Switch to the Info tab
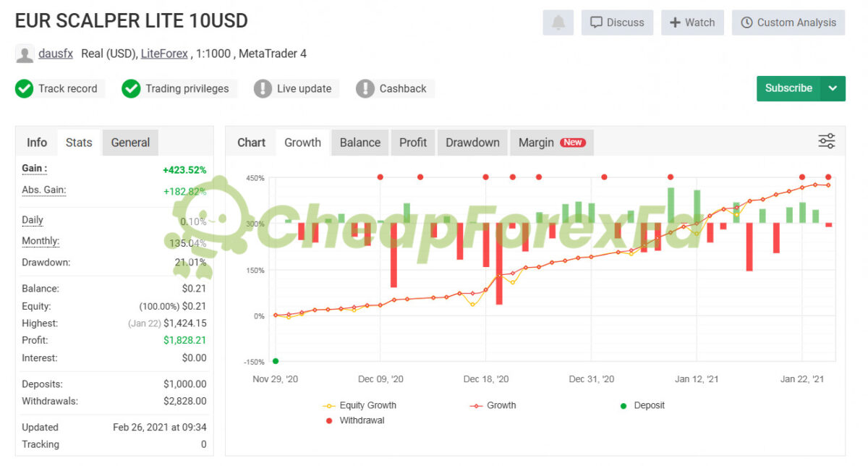The image size is (868, 466). pyautogui.click(x=37, y=143)
